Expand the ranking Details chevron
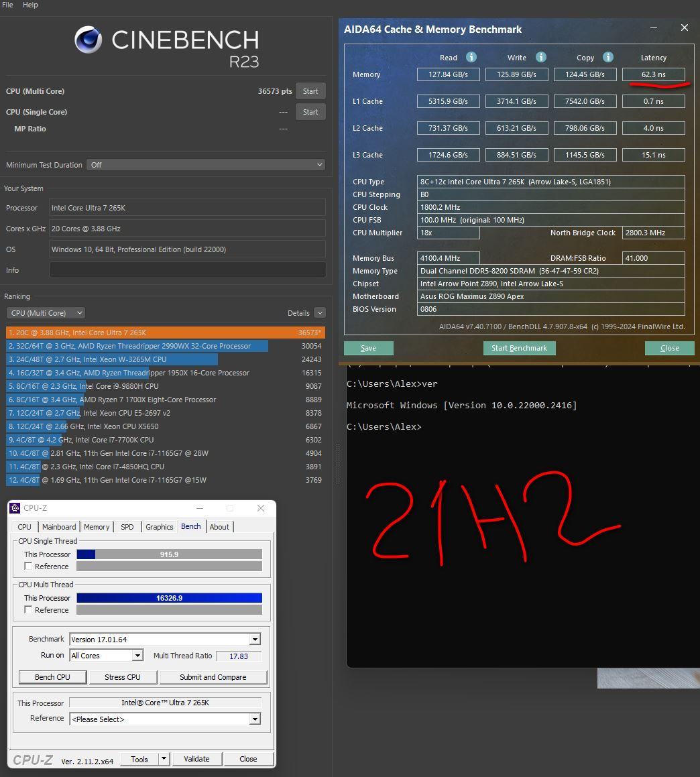This screenshot has height=777, width=700. 320,312
